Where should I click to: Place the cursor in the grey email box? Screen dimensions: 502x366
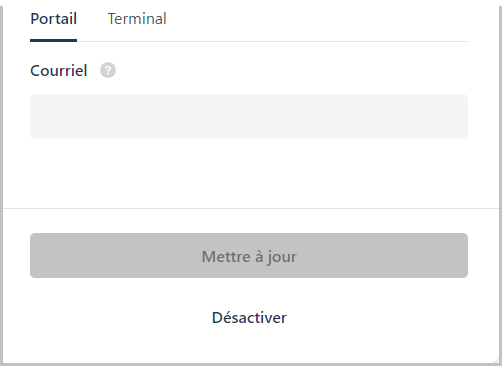(x=249, y=116)
